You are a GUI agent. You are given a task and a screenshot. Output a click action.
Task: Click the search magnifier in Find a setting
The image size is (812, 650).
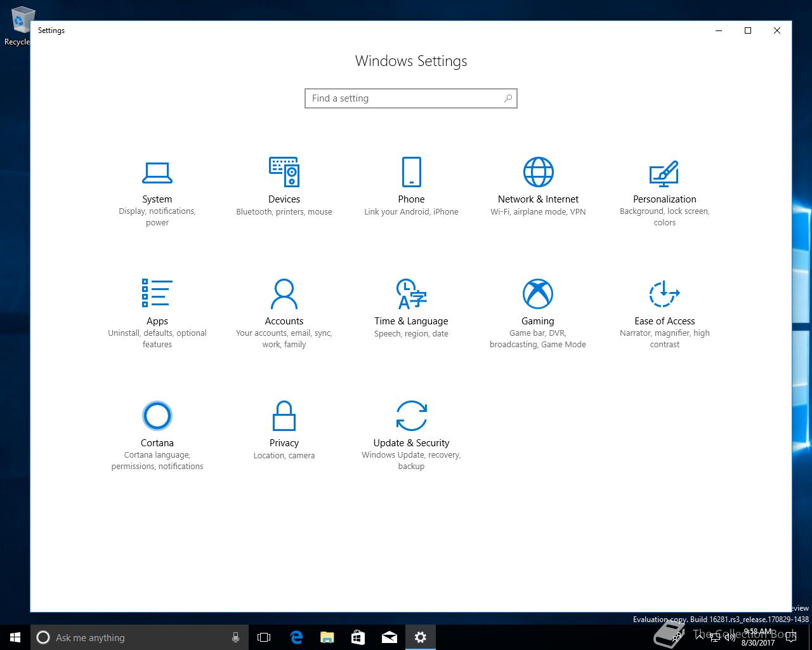508,98
